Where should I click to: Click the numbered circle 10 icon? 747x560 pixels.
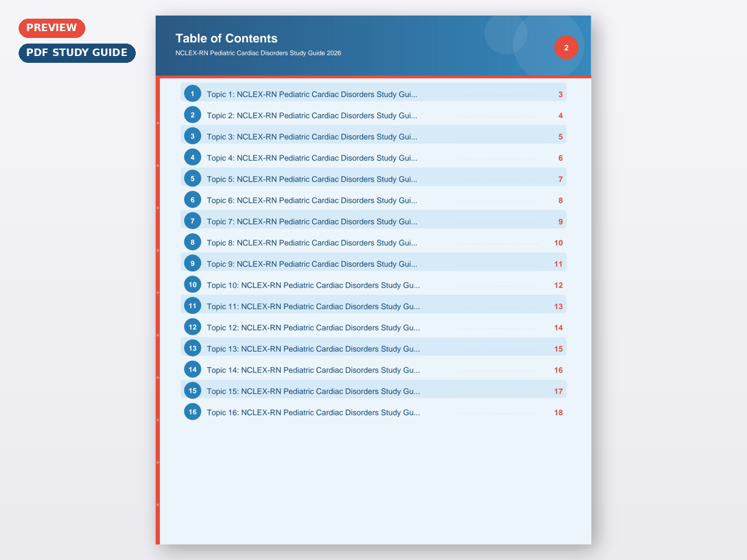[x=192, y=284]
